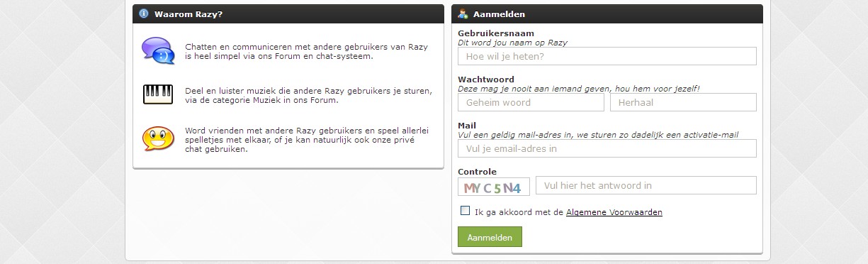Click the chat bubbles icon

[157, 52]
